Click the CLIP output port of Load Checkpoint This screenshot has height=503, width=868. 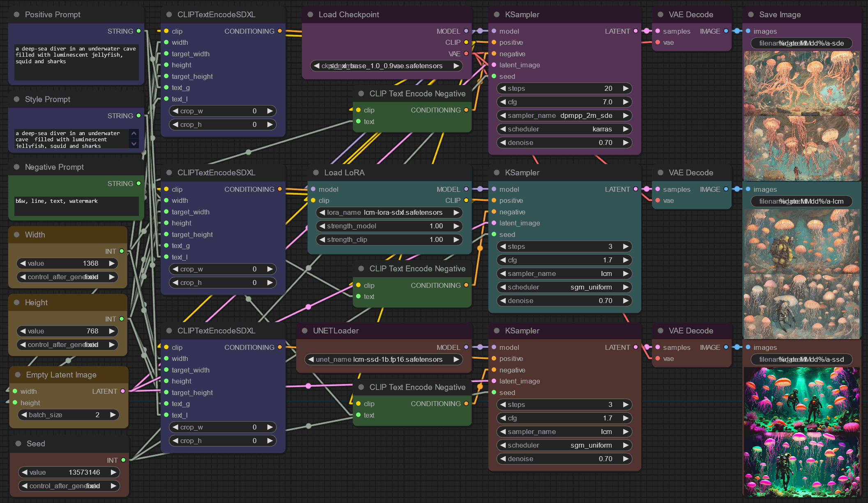(x=466, y=42)
